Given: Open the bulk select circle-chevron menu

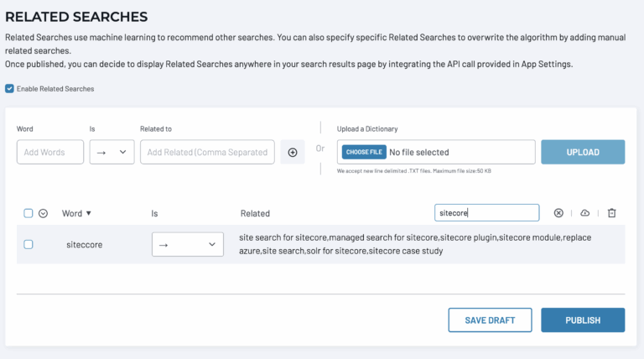Looking at the screenshot, I should coord(43,214).
